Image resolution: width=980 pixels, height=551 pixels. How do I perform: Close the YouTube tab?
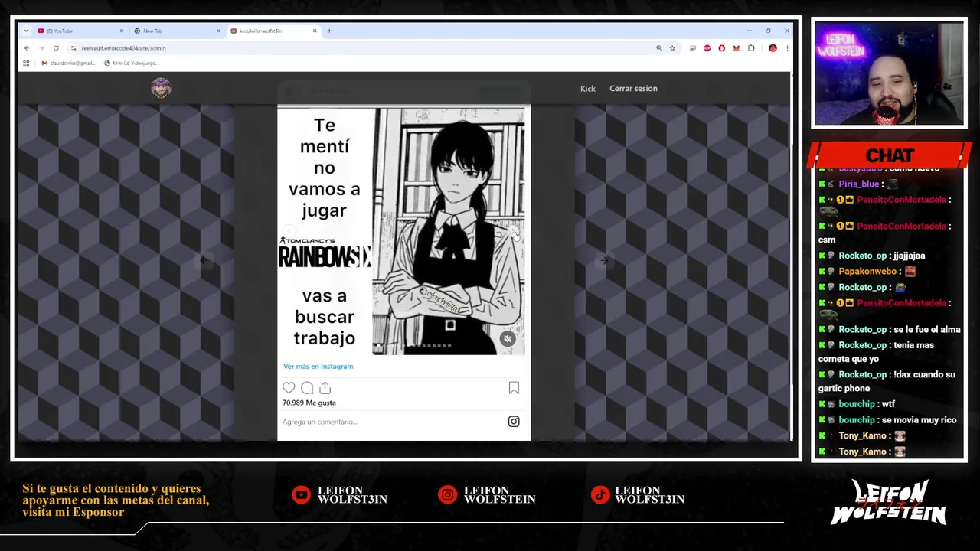pyautogui.click(x=121, y=31)
